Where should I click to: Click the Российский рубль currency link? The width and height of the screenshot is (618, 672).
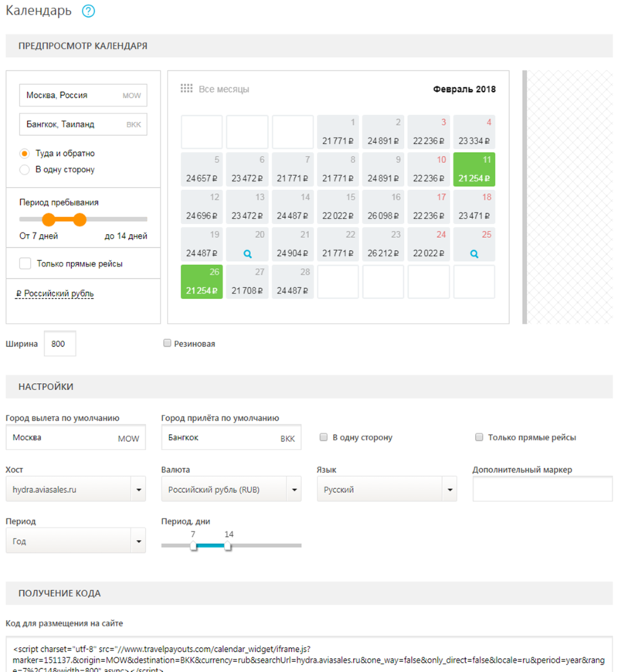coord(55,294)
